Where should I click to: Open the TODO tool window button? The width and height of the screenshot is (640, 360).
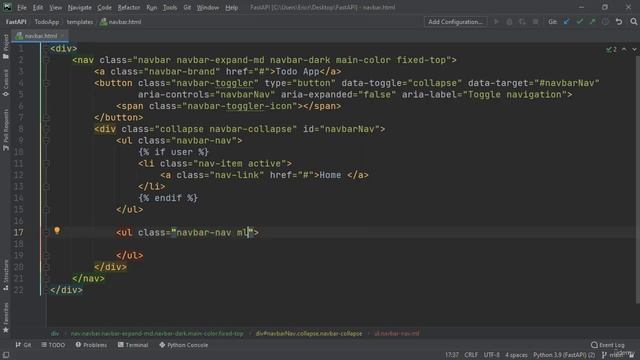click(53, 345)
